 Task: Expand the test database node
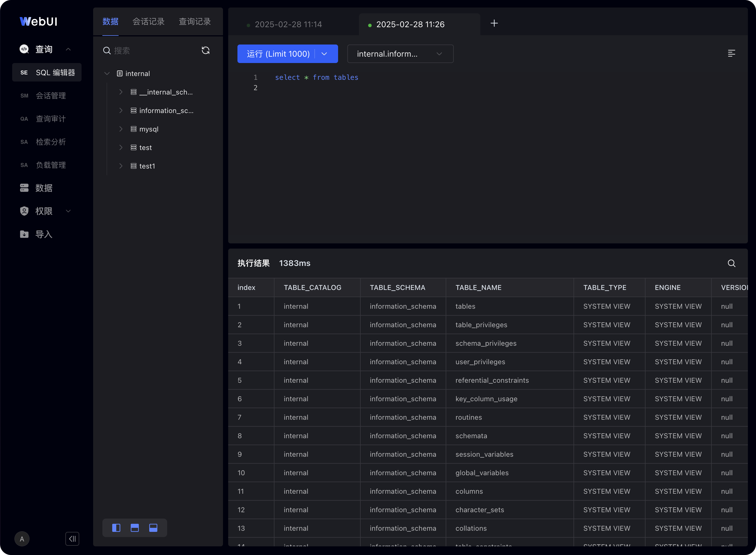point(121,147)
